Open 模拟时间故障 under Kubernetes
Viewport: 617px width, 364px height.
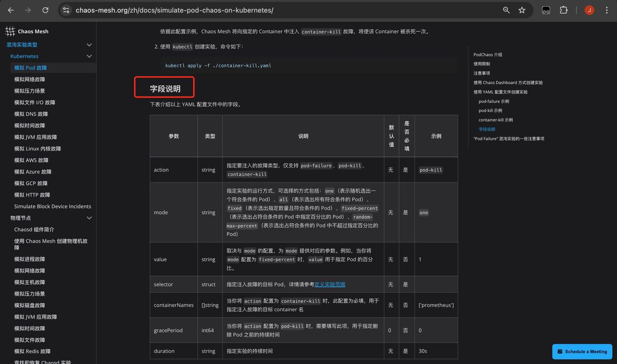(x=29, y=126)
